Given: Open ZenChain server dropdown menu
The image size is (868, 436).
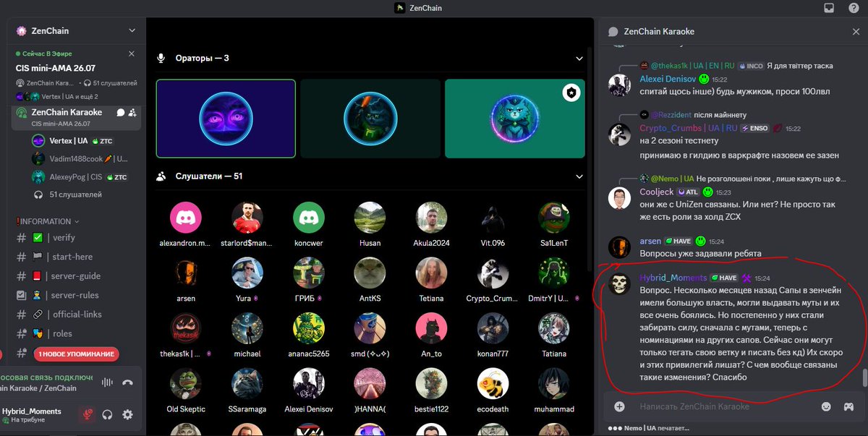Looking at the screenshot, I should [x=132, y=31].
